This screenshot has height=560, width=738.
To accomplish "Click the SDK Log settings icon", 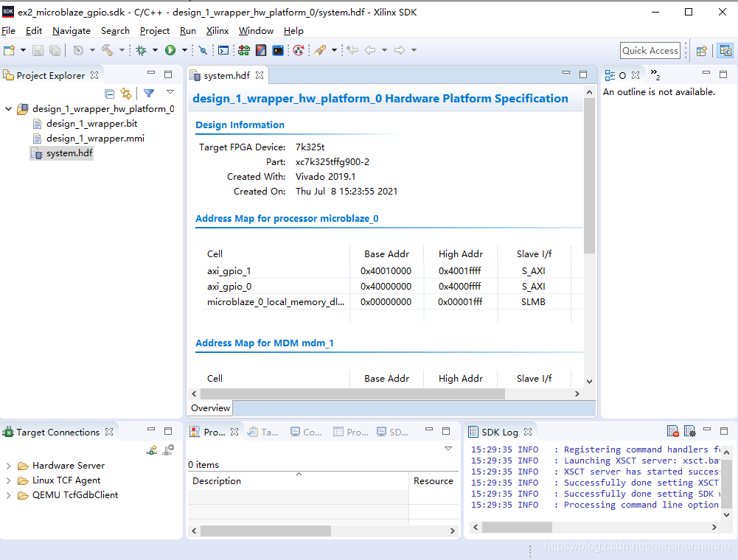I will point(690,431).
